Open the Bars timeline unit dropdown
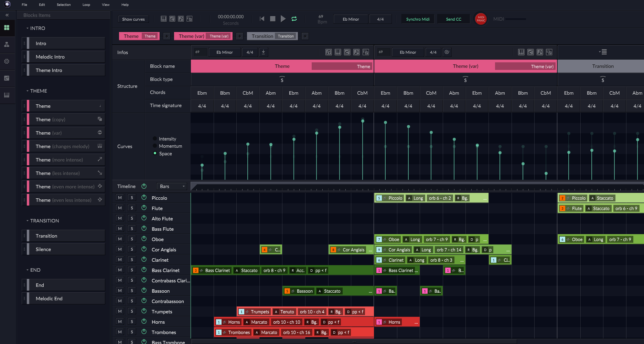The image size is (644, 344). (x=172, y=186)
